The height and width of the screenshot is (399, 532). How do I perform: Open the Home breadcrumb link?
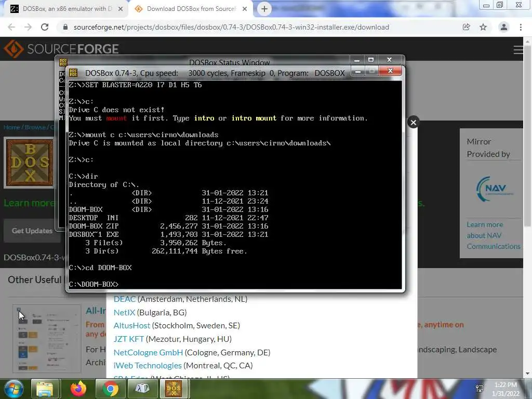(x=12, y=127)
